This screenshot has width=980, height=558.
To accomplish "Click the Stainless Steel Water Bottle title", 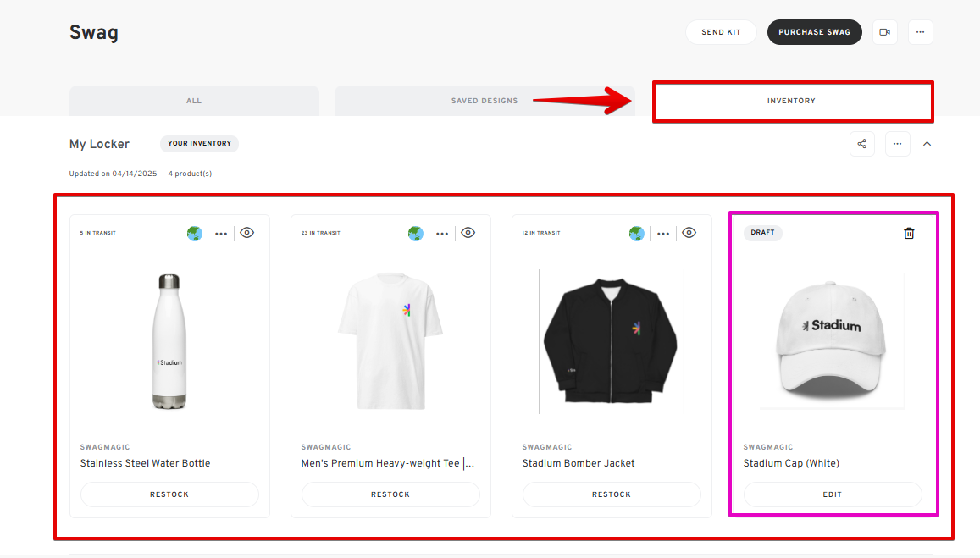I will [145, 463].
